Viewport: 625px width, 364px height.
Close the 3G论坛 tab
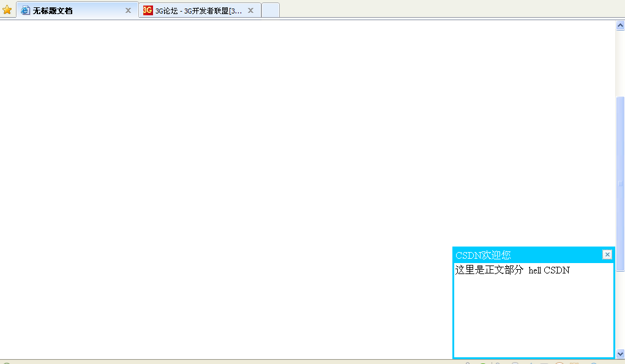coord(251,10)
